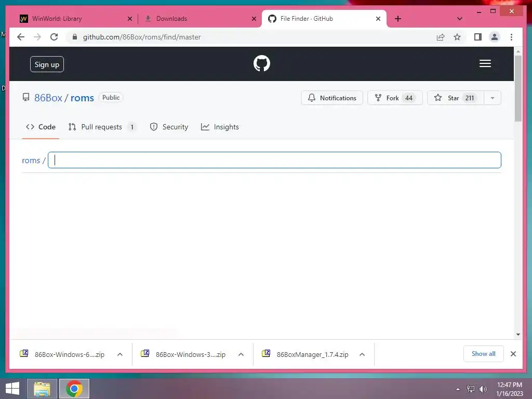532x399 pixels.
Task: Open File Explorer from the taskbar
Action: pyautogui.click(x=42, y=389)
